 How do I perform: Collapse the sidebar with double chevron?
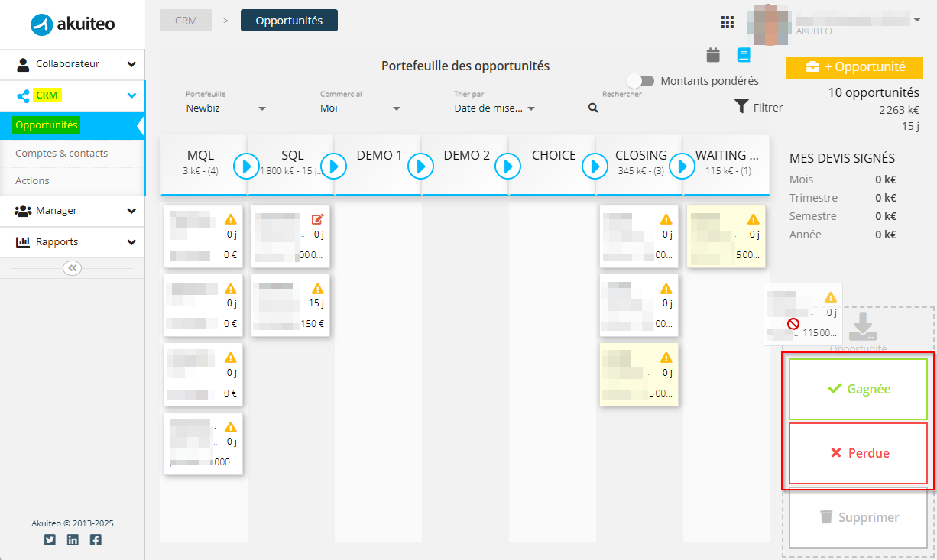tap(73, 268)
